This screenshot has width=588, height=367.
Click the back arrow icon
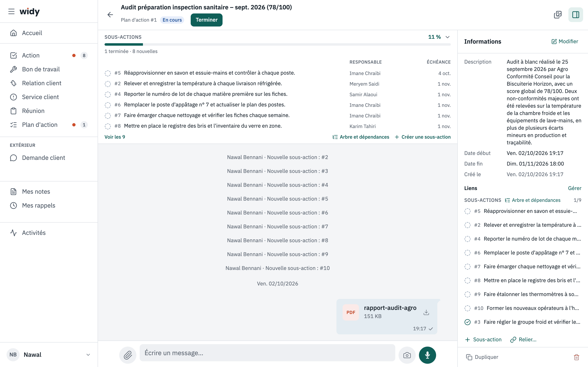[110, 15]
